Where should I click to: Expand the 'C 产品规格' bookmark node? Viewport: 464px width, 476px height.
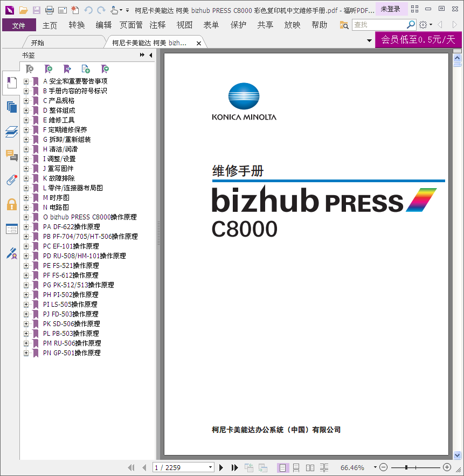coord(26,101)
